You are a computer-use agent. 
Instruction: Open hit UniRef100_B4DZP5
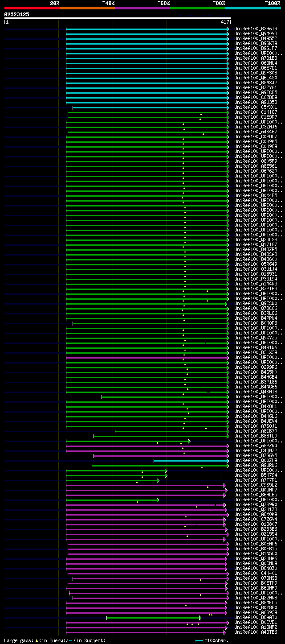[256, 249]
